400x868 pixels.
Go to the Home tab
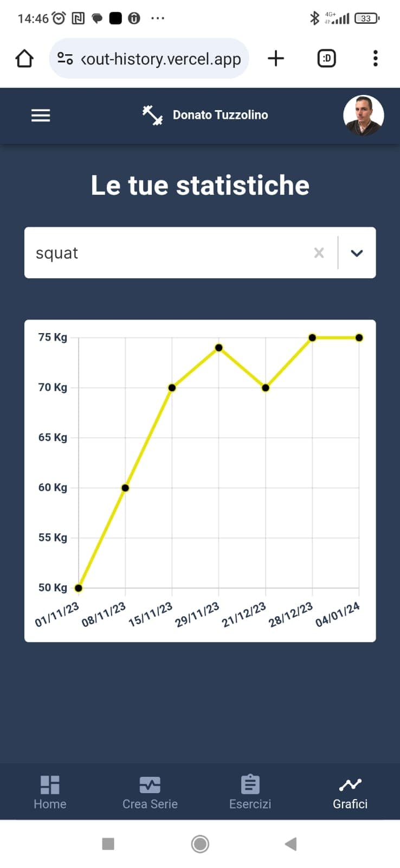pyautogui.click(x=50, y=792)
